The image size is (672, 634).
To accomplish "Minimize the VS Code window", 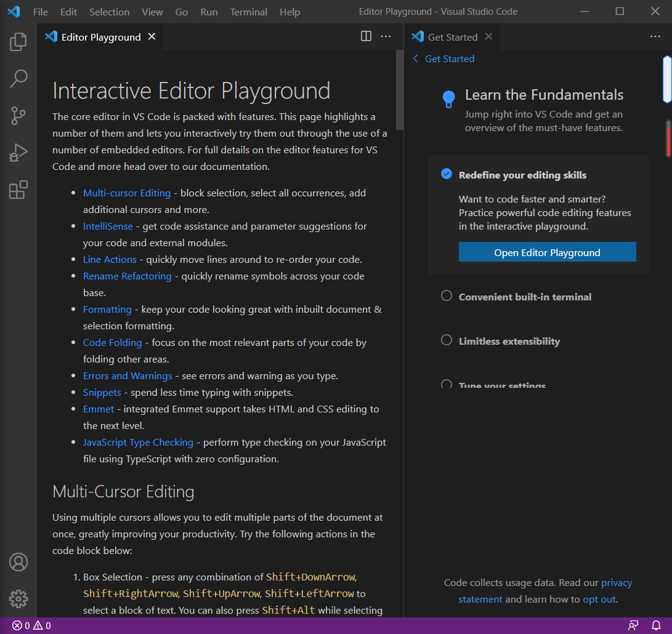I will (585, 12).
